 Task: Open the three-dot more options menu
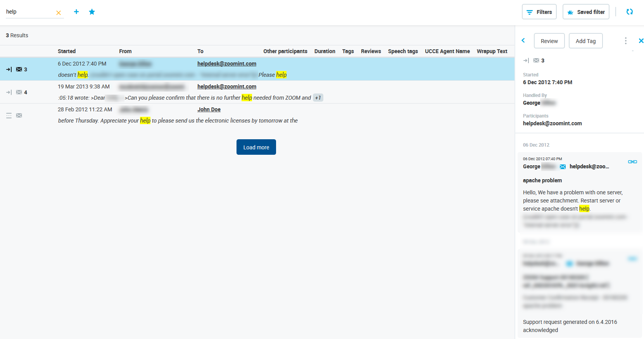625,41
